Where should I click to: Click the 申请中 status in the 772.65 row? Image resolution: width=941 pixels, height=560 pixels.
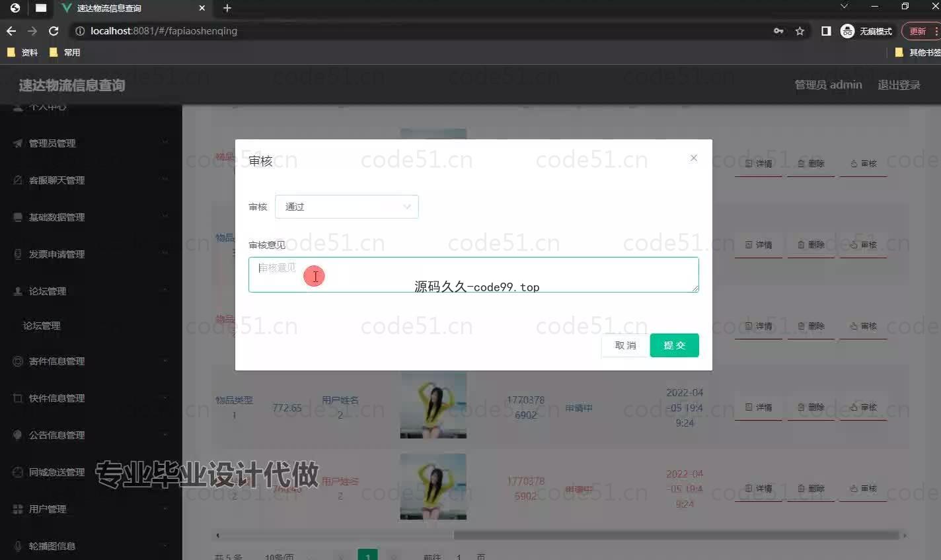(x=578, y=408)
